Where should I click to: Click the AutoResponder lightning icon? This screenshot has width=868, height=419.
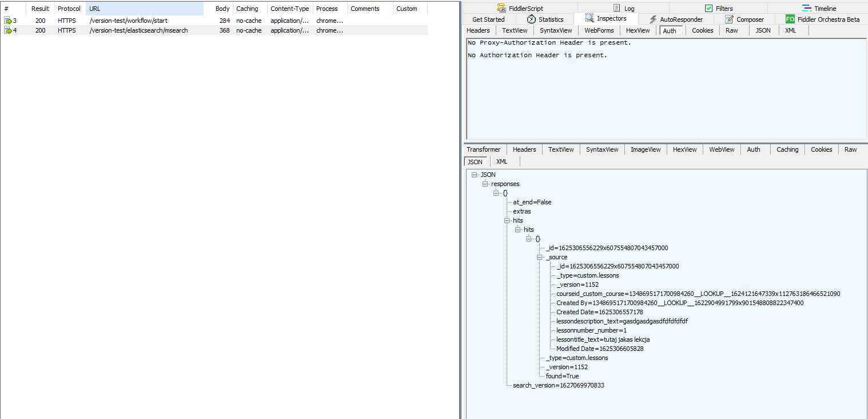tap(652, 19)
